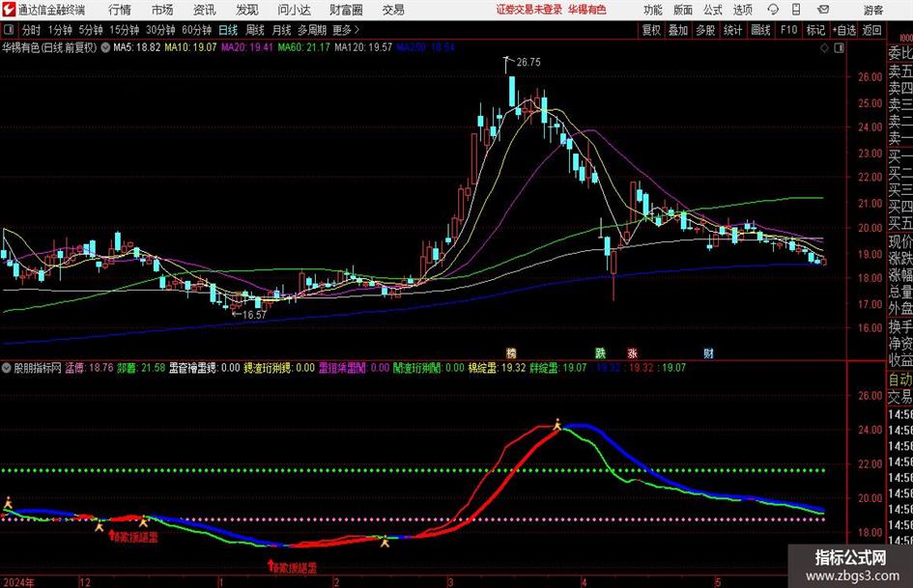This screenshot has height=588, width=913.
Task: Switch to 5分钟 period
Action: click(91, 30)
